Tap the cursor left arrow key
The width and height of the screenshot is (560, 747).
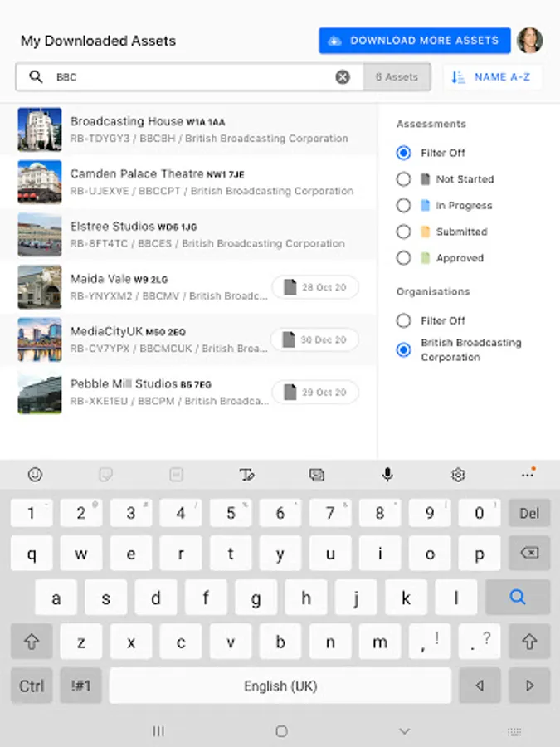pyautogui.click(x=480, y=686)
